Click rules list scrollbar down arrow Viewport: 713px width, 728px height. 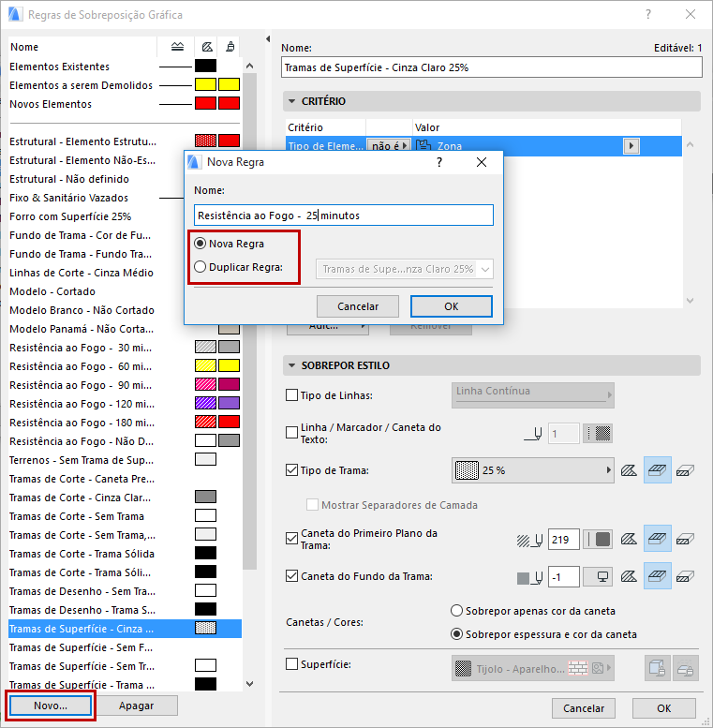[250, 683]
